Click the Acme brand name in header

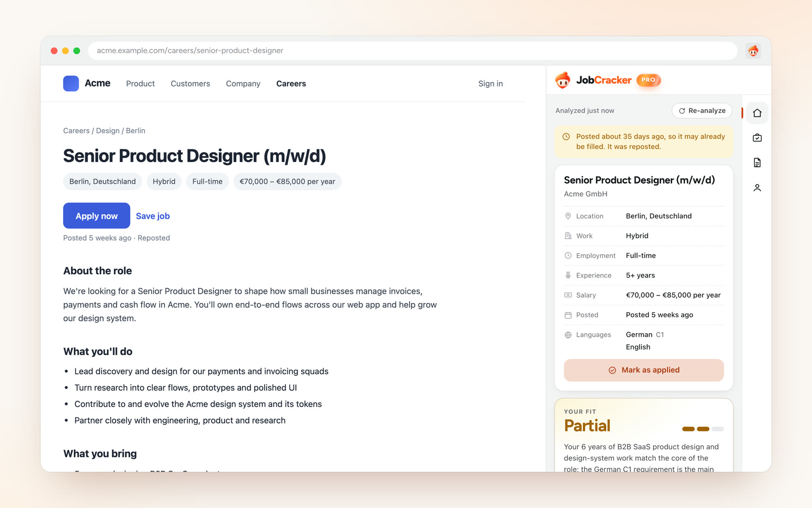click(x=97, y=83)
